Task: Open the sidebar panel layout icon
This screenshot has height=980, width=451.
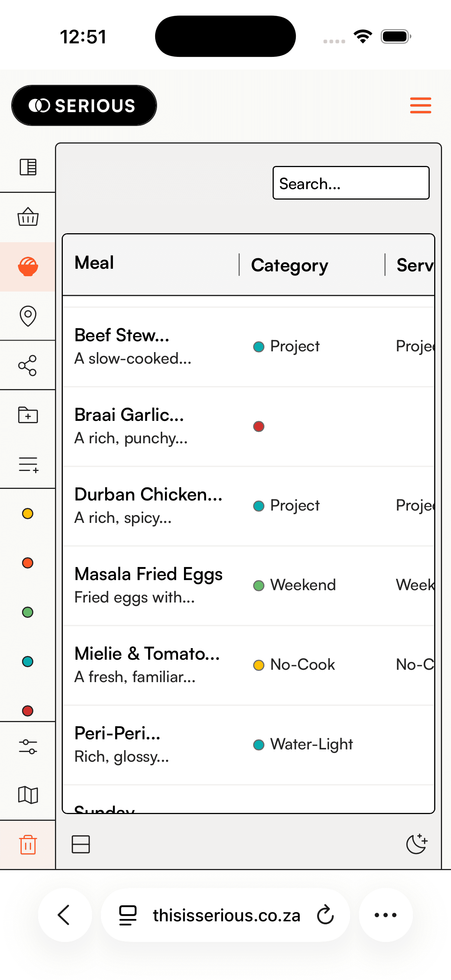Action: click(28, 167)
